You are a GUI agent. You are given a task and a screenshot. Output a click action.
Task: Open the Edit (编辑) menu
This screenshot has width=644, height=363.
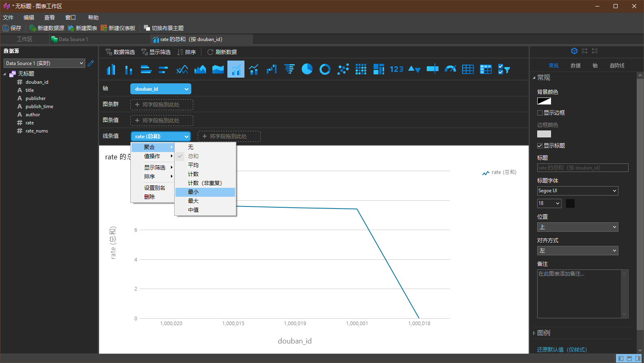coord(29,17)
